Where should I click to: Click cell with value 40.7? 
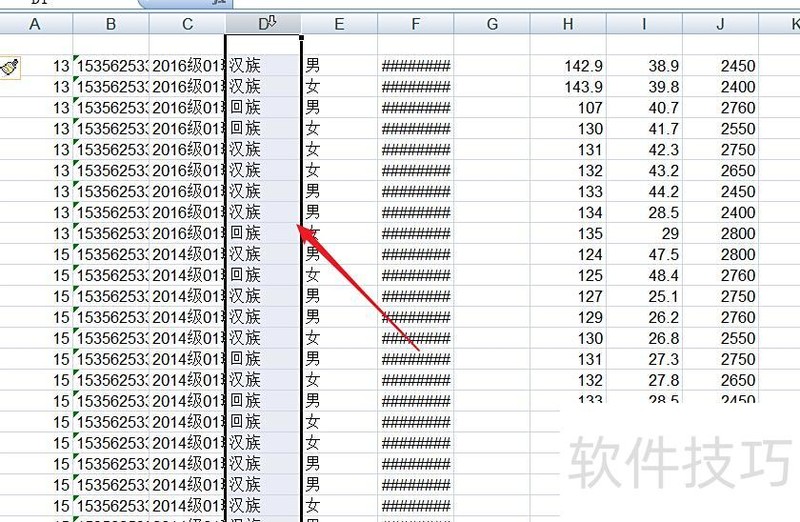click(x=644, y=108)
